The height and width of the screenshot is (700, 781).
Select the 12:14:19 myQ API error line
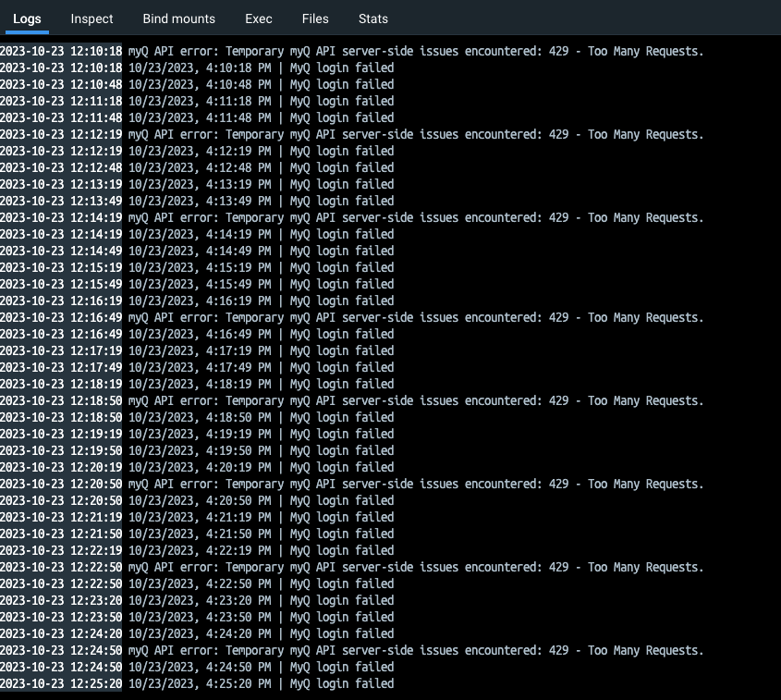click(x=351, y=217)
